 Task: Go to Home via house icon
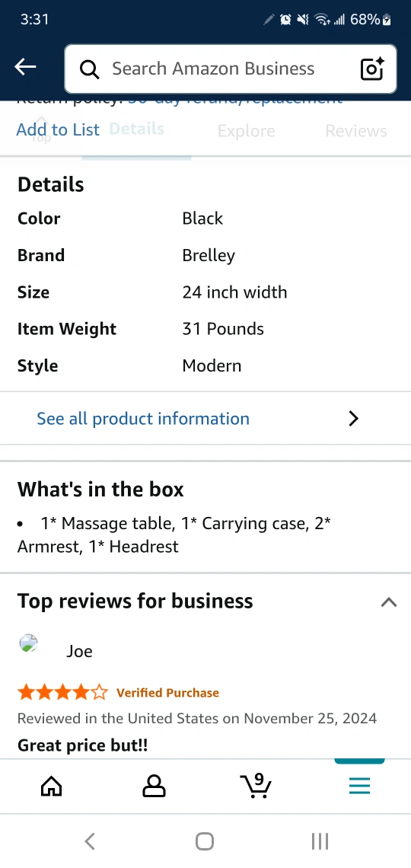(52, 786)
